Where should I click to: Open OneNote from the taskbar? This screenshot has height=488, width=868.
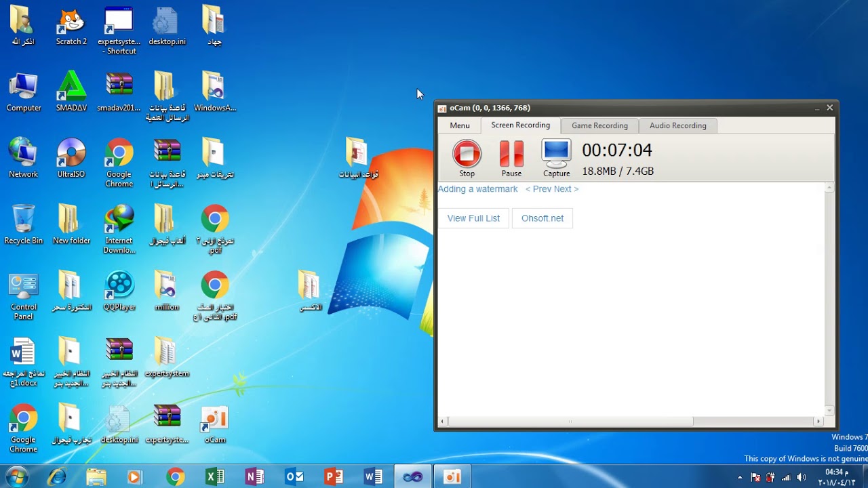(x=254, y=476)
